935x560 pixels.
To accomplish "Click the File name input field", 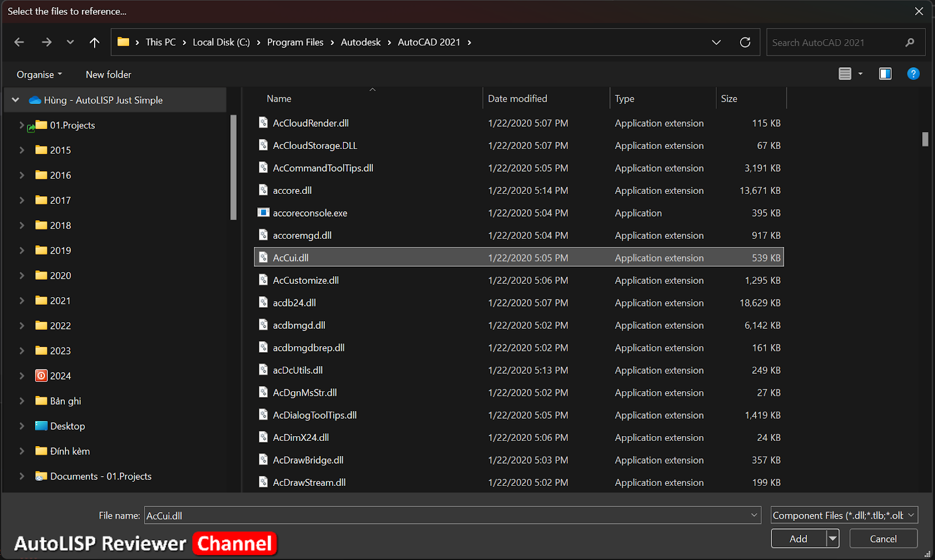I will (x=452, y=515).
